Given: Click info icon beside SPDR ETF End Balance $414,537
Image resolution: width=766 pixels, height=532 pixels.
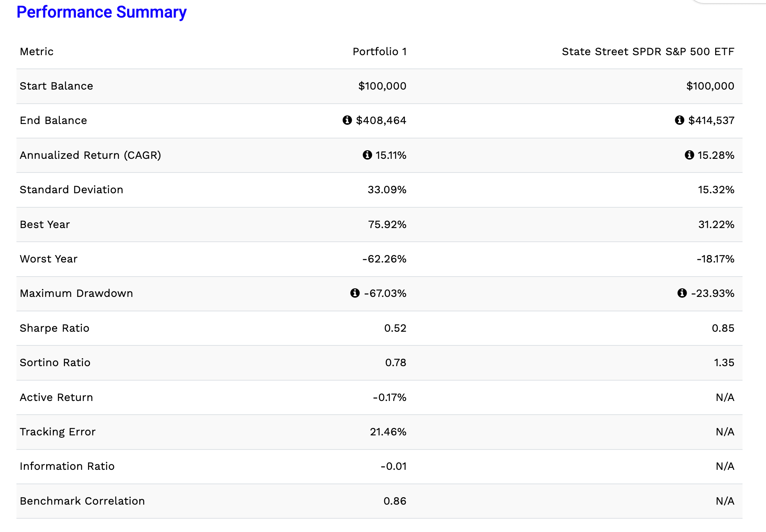Looking at the screenshot, I should pyautogui.click(x=680, y=120).
